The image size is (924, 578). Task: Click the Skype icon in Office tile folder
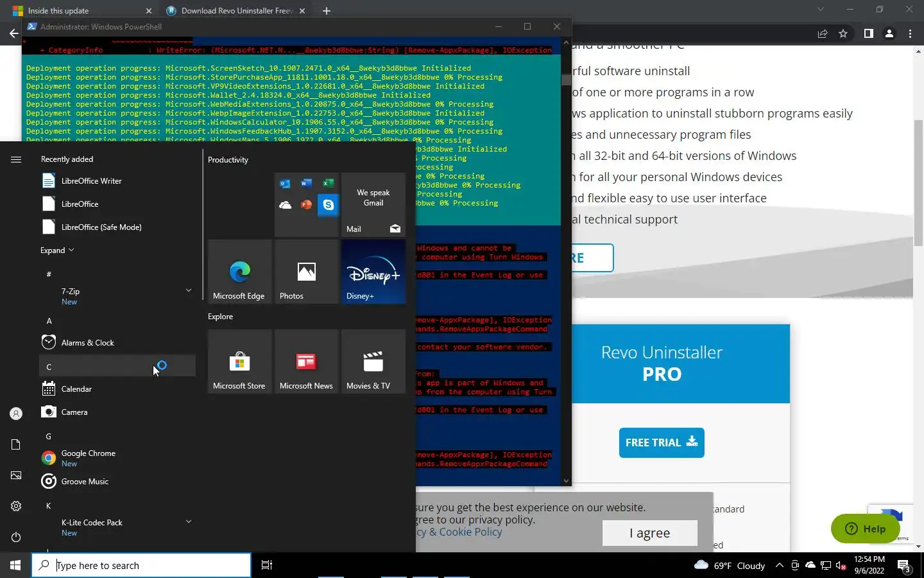(328, 205)
